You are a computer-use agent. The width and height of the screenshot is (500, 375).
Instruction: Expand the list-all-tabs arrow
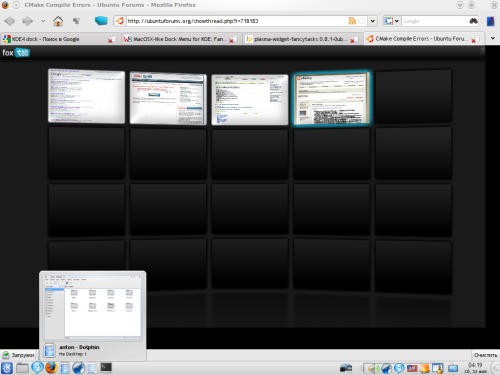493,38
